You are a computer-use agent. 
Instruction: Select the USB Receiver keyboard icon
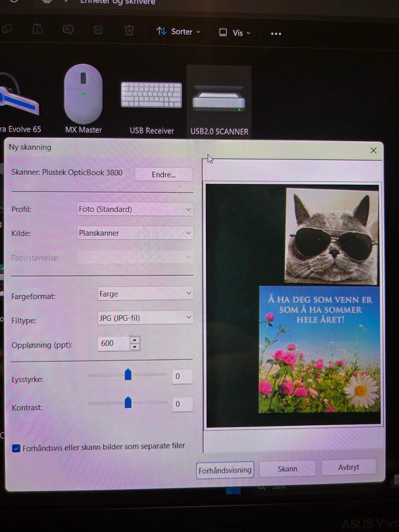[x=151, y=95]
